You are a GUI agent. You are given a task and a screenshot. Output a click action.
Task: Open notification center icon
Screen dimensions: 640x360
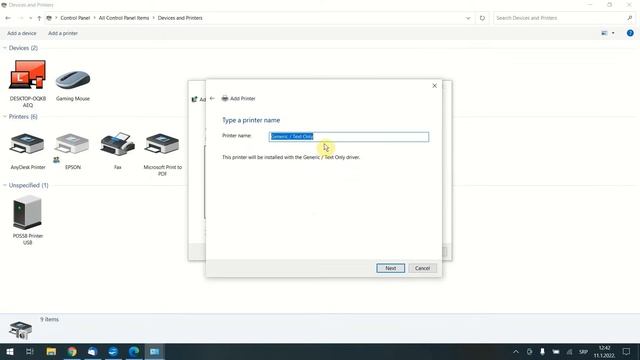627,351
